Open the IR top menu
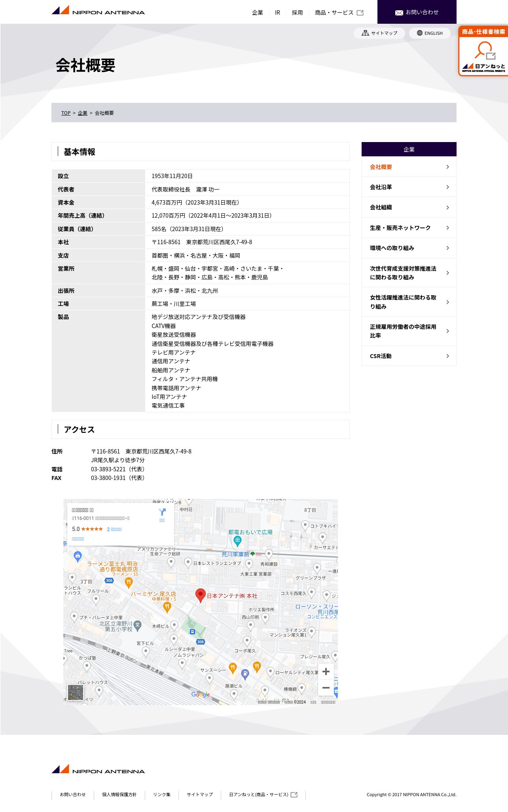The width and height of the screenshot is (508, 812). [277, 13]
